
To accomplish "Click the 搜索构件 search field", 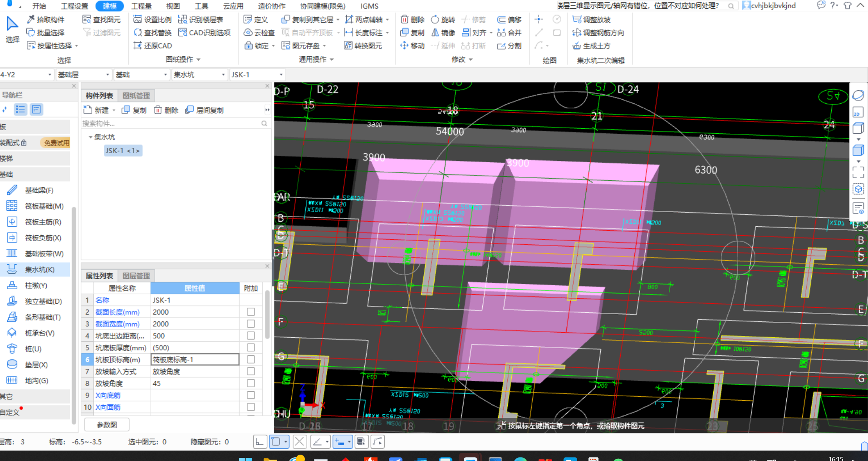I will [x=175, y=123].
